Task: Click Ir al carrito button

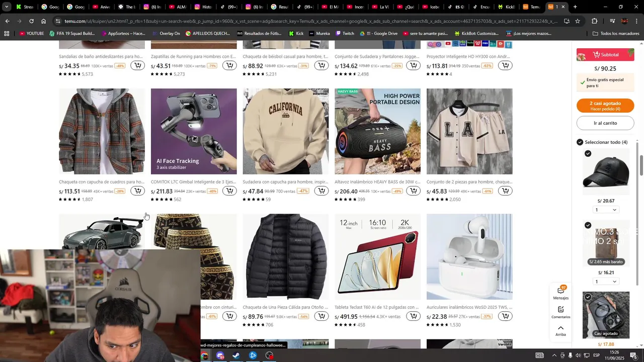Action: [605, 123]
